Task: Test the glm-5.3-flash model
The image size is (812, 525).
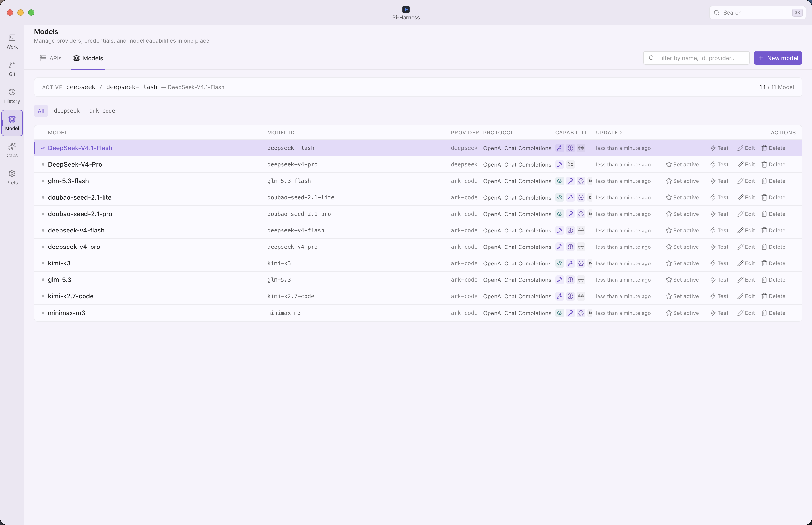Action: (x=719, y=181)
